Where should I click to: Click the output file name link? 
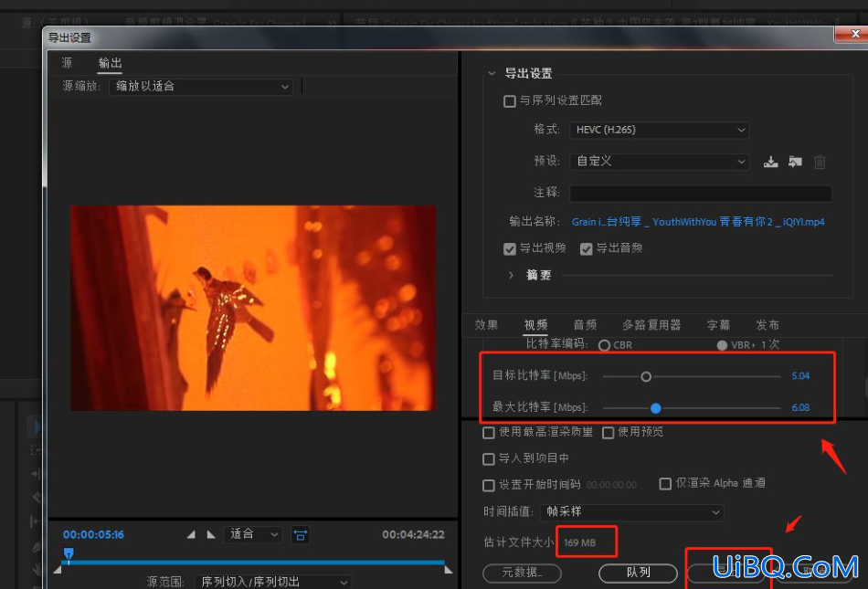click(698, 222)
